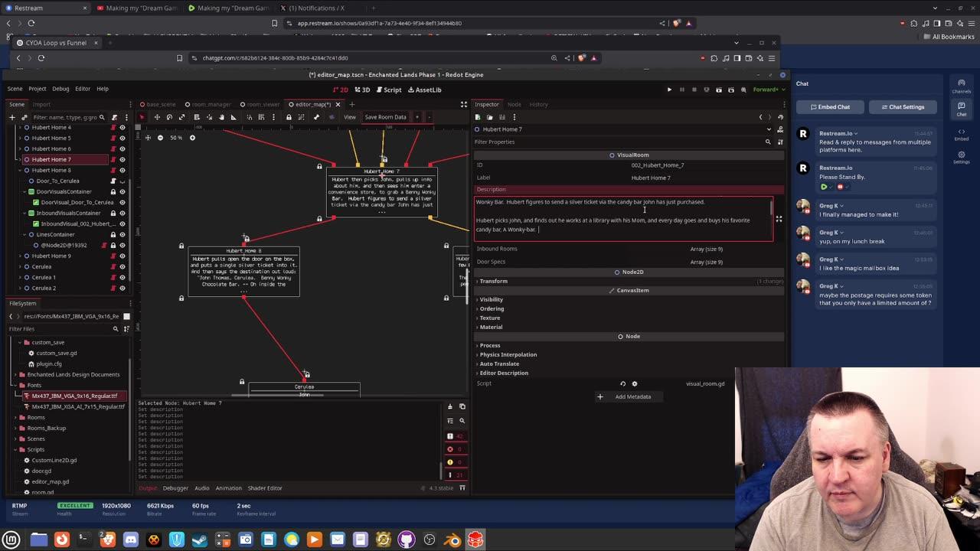The image size is (980, 551).
Task: Search the output log
Action: pyautogui.click(x=462, y=420)
